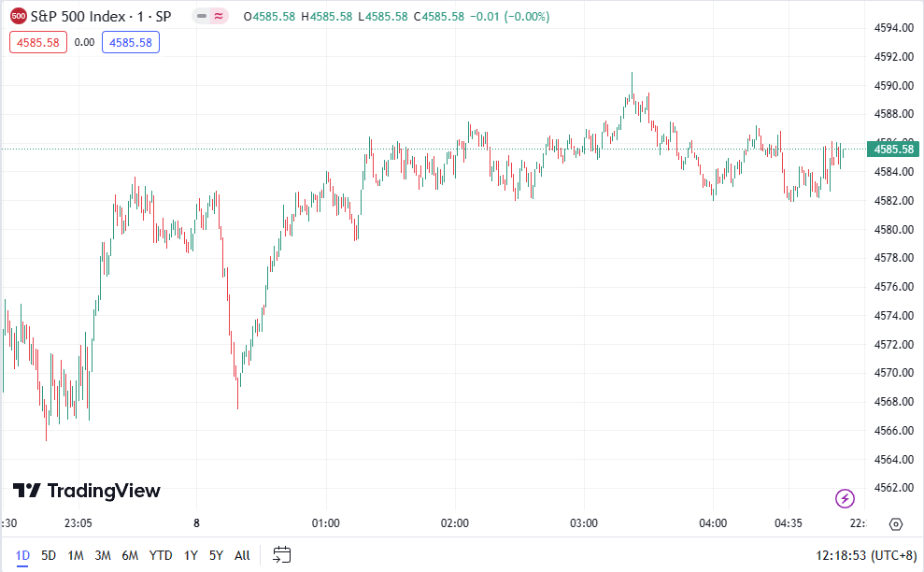Click the green 4585.58 price label
The width and height of the screenshot is (924, 572).
click(x=894, y=150)
